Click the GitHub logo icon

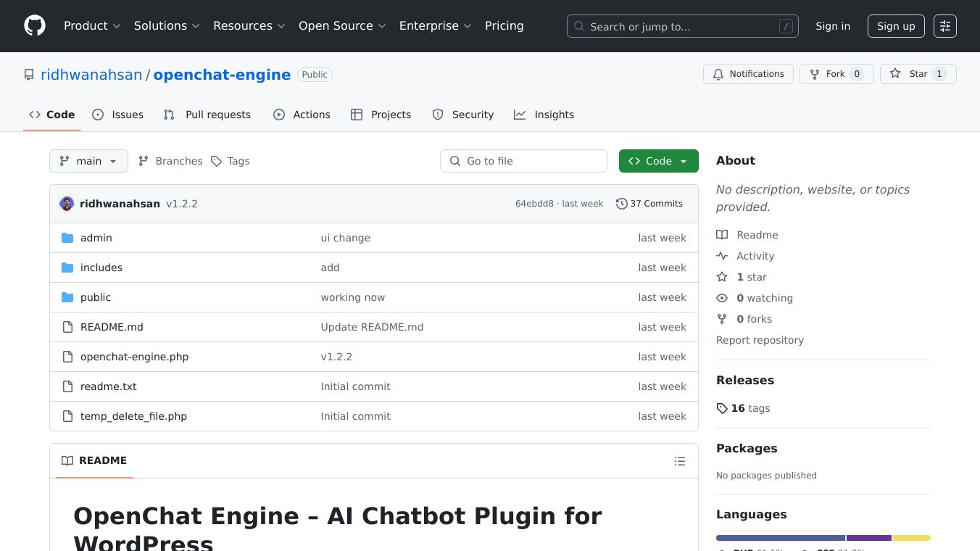coord(35,26)
